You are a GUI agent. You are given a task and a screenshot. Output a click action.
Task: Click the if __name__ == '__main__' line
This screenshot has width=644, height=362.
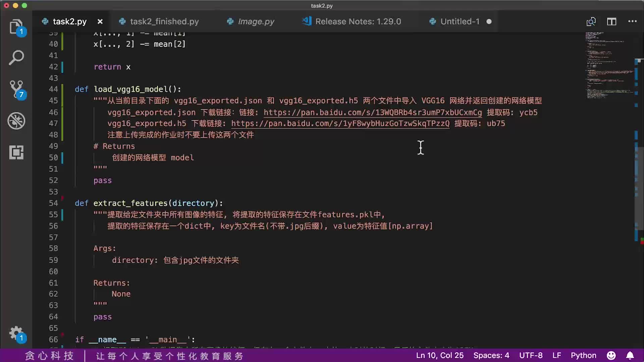point(135,340)
